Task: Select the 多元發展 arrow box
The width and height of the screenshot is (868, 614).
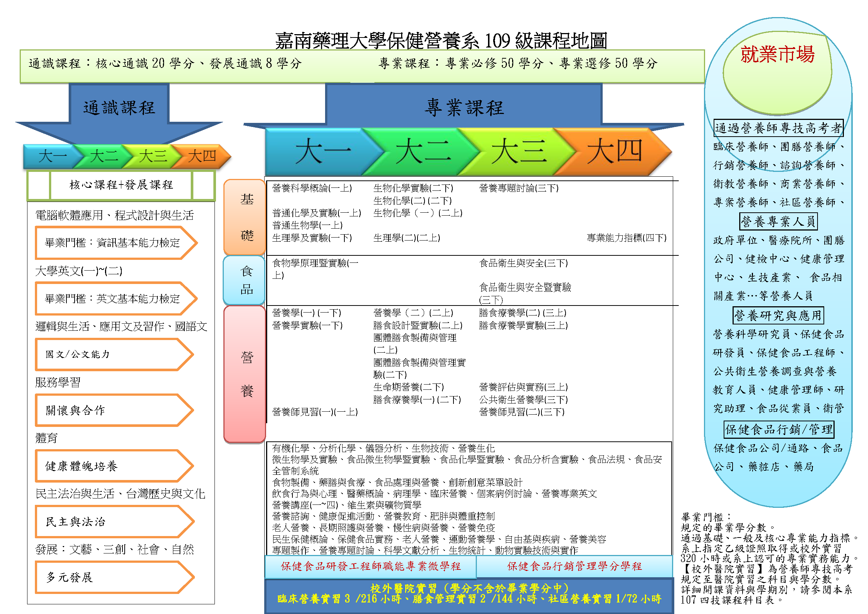Action: 114,577
